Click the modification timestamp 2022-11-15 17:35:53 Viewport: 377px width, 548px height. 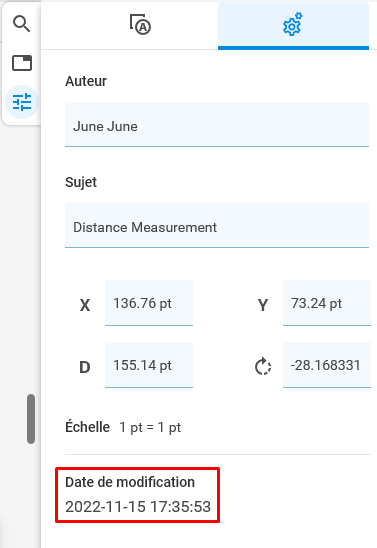(x=138, y=507)
